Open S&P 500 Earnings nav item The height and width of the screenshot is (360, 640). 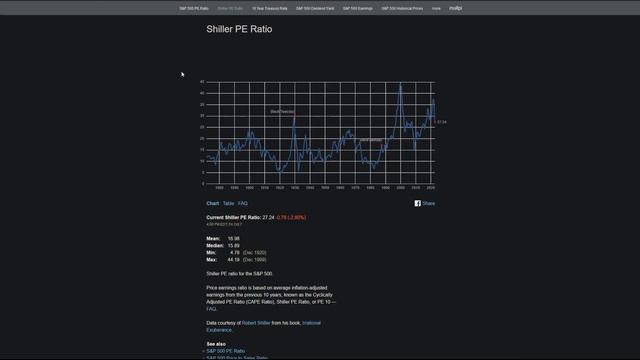point(358,8)
